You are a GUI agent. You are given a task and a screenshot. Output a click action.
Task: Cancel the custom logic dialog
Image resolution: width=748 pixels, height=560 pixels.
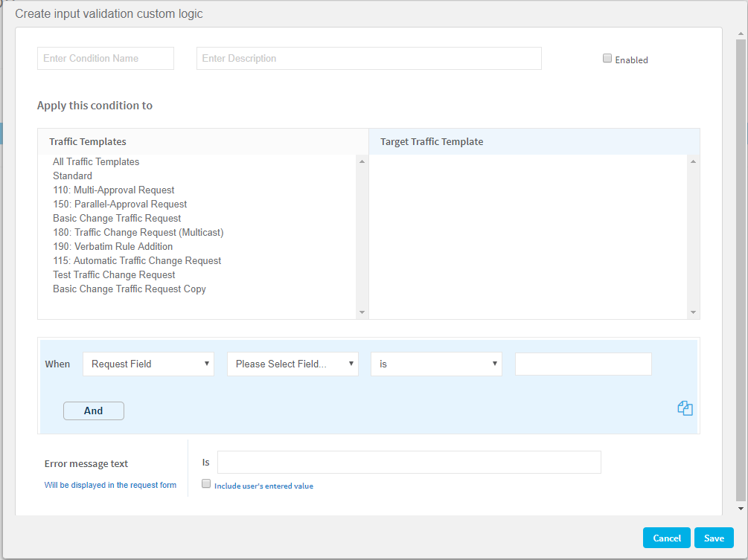click(667, 538)
